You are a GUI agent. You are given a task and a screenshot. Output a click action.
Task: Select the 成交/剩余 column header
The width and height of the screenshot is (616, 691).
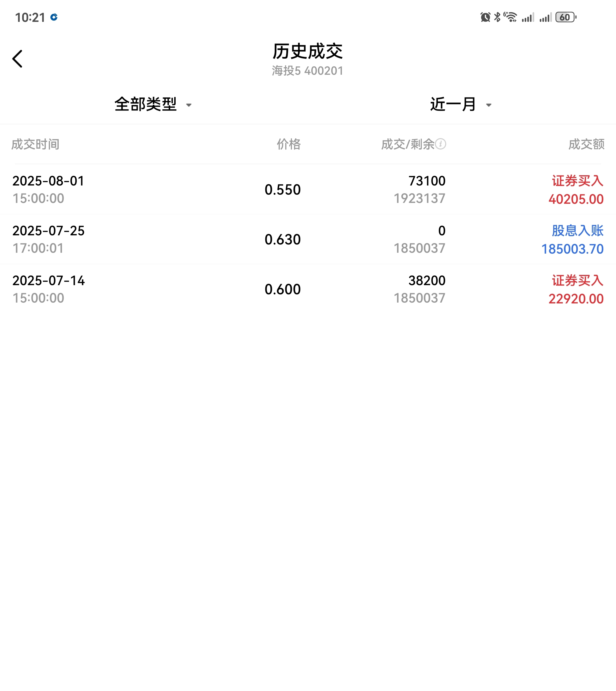[x=407, y=145]
